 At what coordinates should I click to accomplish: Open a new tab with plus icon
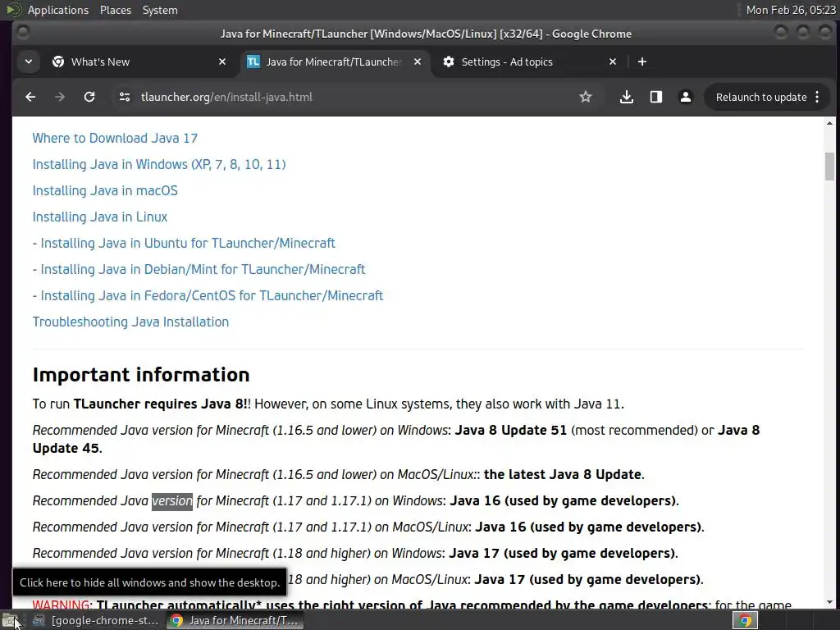click(641, 62)
